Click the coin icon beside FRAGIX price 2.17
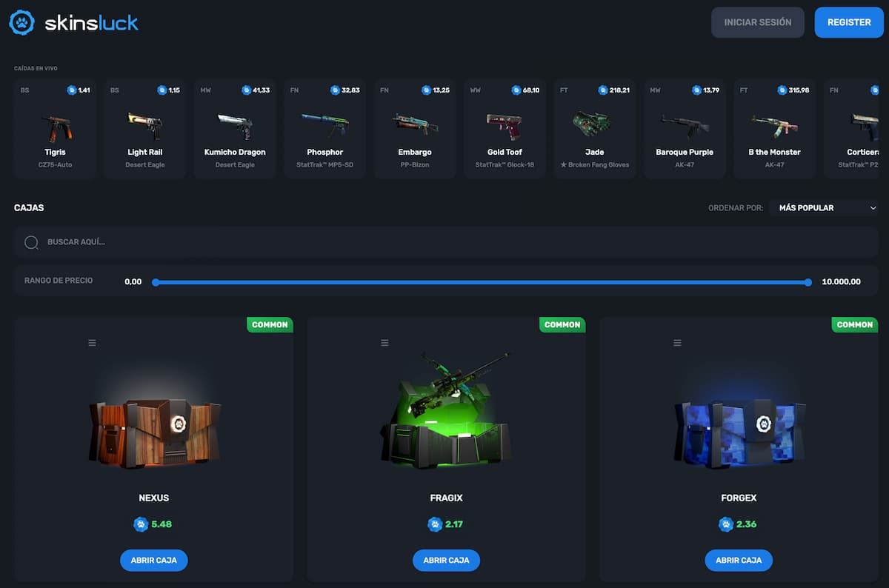The width and height of the screenshot is (889, 588). pyautogui.click(x=435, y=524)
